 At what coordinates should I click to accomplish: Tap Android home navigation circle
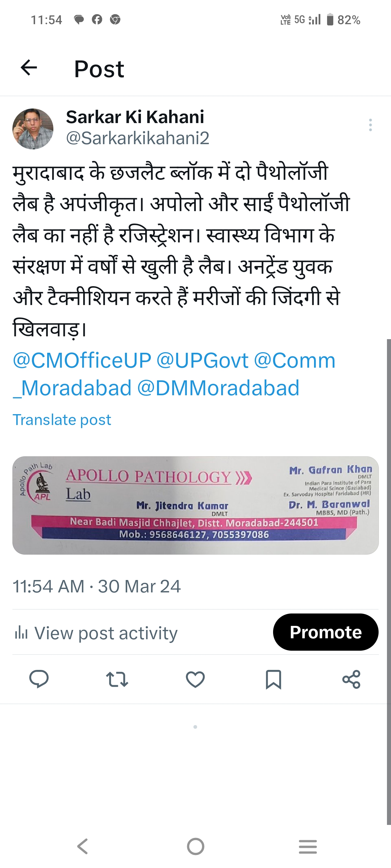click(196, 846)
